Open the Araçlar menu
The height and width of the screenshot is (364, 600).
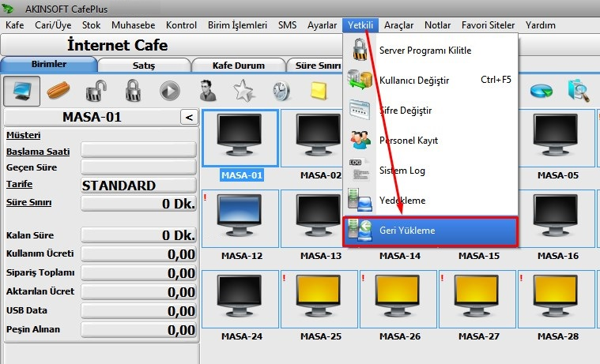pos(398,25)
